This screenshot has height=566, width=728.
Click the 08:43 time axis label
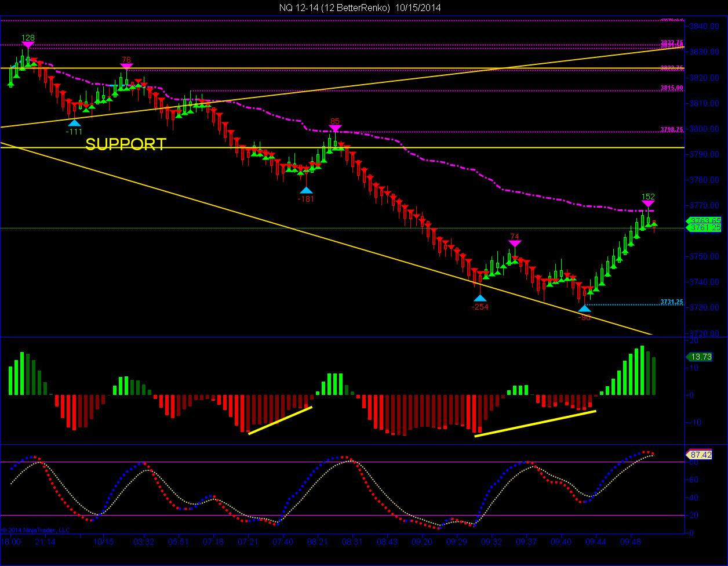pos(387,542)
